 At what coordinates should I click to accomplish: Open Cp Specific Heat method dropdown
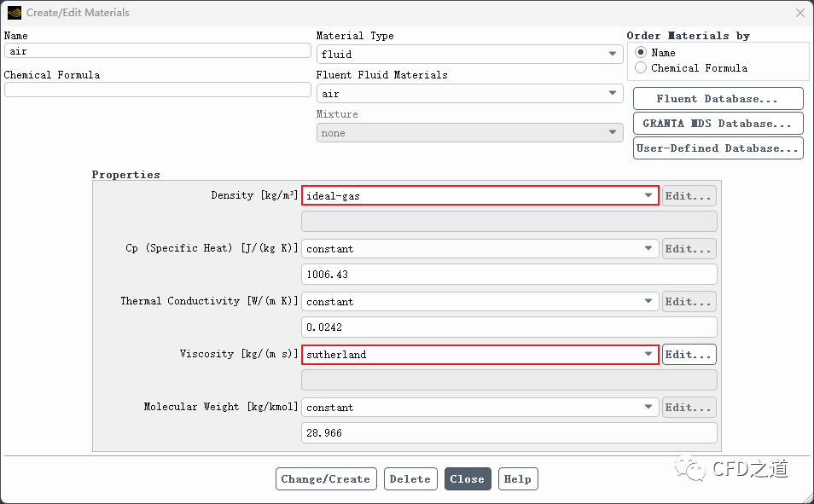480,249
